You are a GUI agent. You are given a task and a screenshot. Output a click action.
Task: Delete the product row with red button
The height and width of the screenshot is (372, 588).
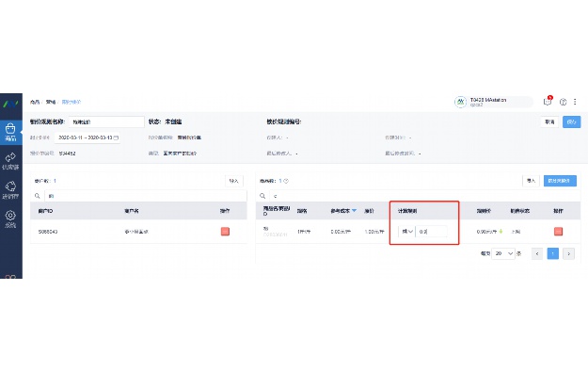point(558,232)
